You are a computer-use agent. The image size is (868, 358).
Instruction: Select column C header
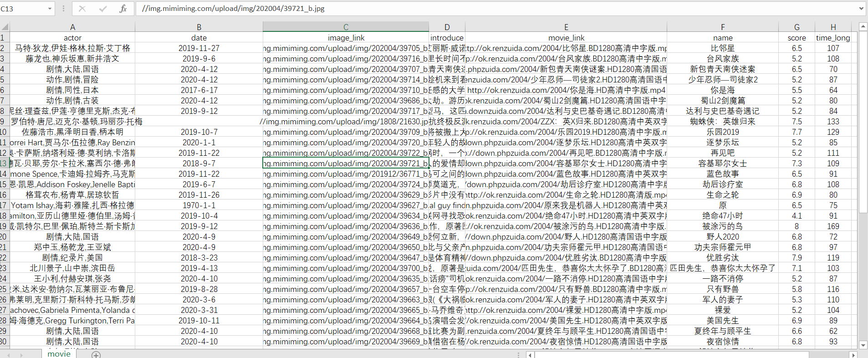pos(346,27)
